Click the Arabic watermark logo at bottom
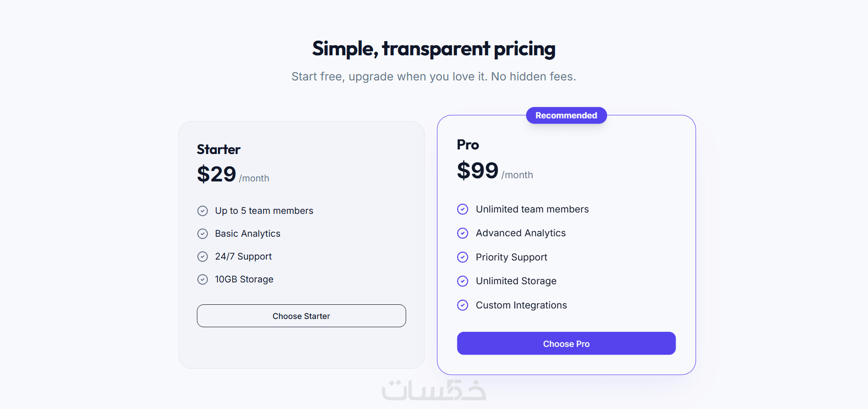 434,390
